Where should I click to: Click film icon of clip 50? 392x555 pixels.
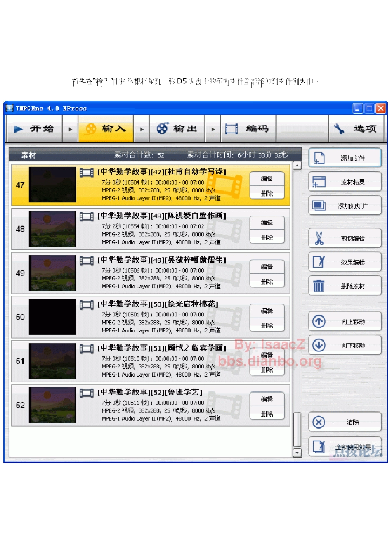(87, 305)
